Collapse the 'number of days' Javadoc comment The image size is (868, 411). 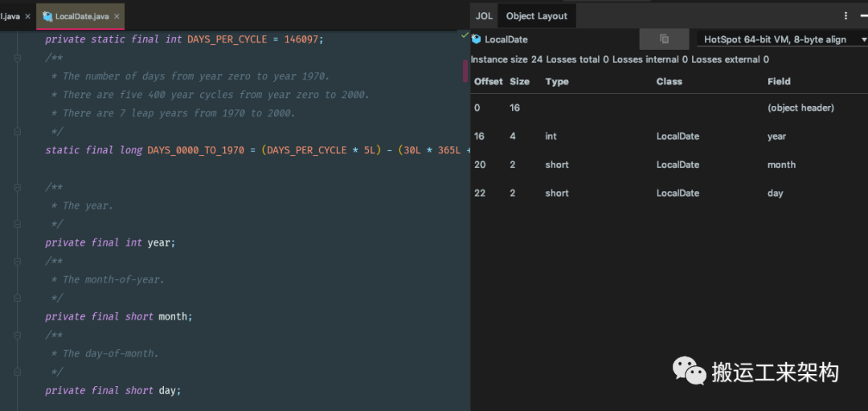[16, 58]
